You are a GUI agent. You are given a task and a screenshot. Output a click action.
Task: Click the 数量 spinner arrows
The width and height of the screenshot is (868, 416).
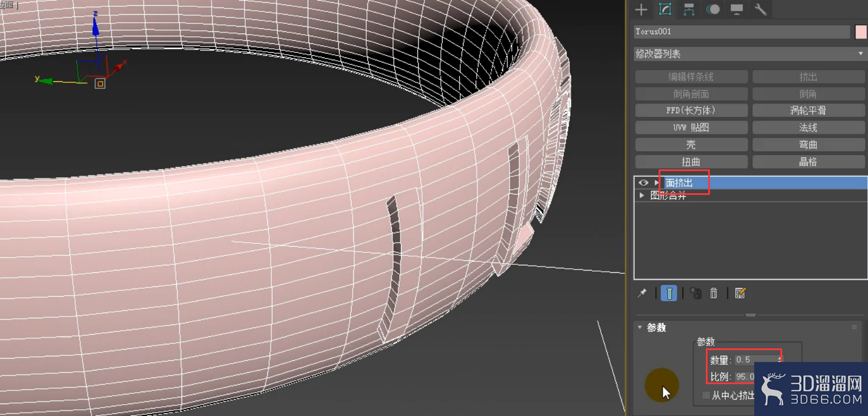[780, 360]
